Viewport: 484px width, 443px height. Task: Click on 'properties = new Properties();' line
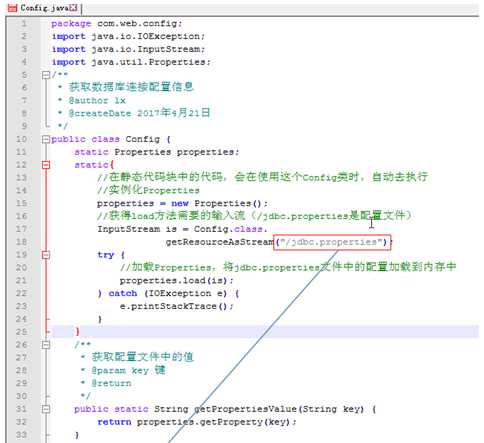pos(182,203)
